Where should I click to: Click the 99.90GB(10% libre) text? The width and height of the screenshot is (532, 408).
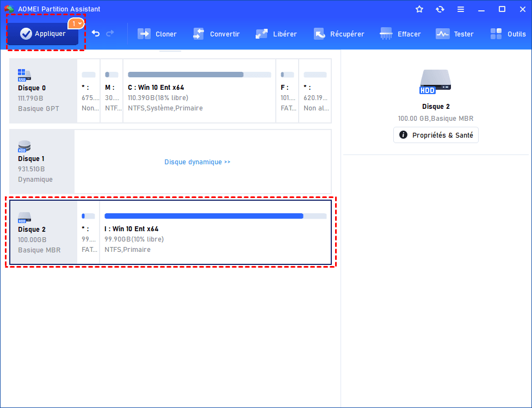(134, 239)
